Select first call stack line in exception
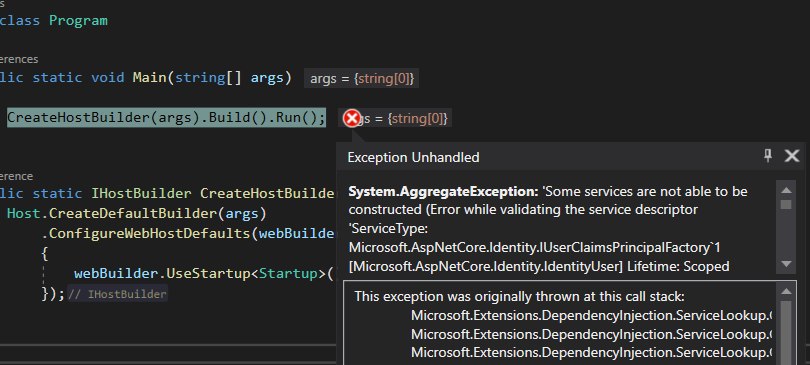810x365 pixels. 591,315
